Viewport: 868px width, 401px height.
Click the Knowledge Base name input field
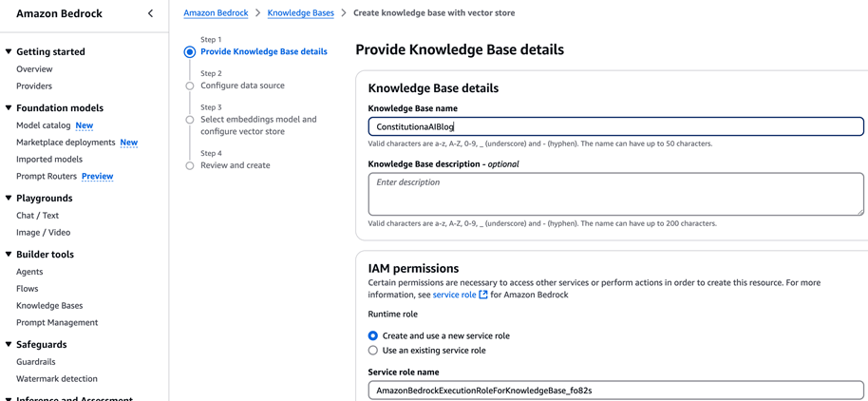(615, 126)
